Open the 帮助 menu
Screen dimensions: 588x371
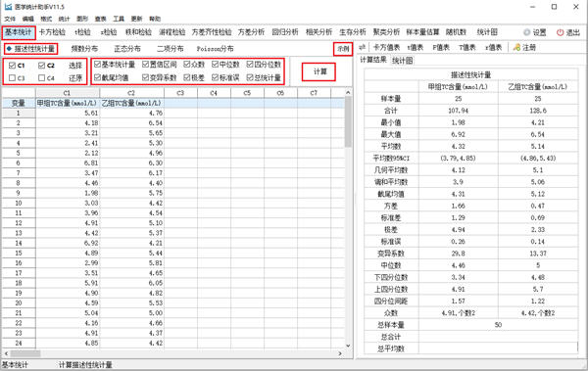coord(155,19)
